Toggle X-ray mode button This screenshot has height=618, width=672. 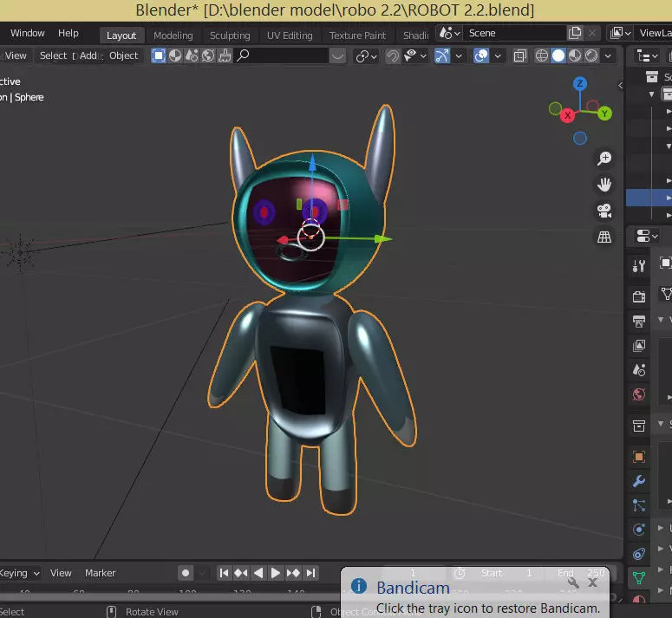(x=519, y=55)
